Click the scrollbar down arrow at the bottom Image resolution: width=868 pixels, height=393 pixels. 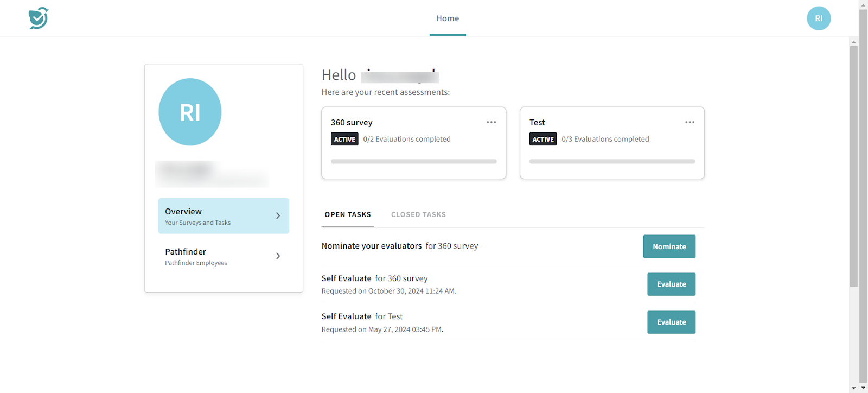tap(853, 388)
